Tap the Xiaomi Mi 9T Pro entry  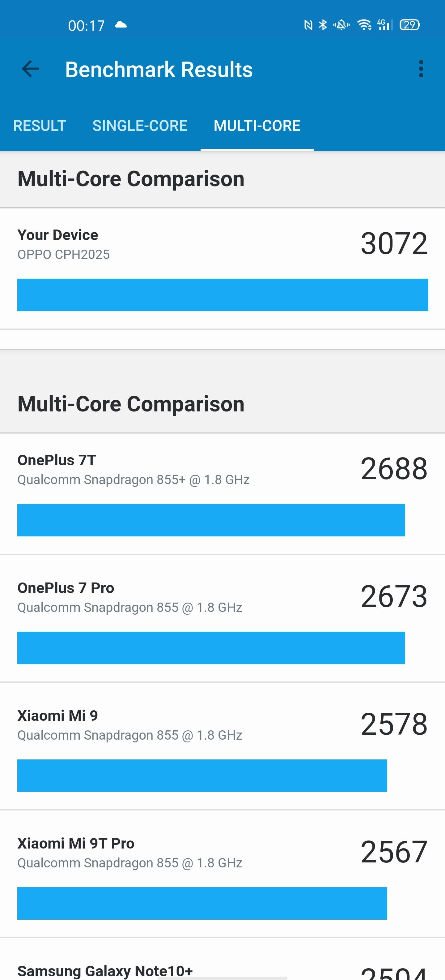click(x=222, y=876)
